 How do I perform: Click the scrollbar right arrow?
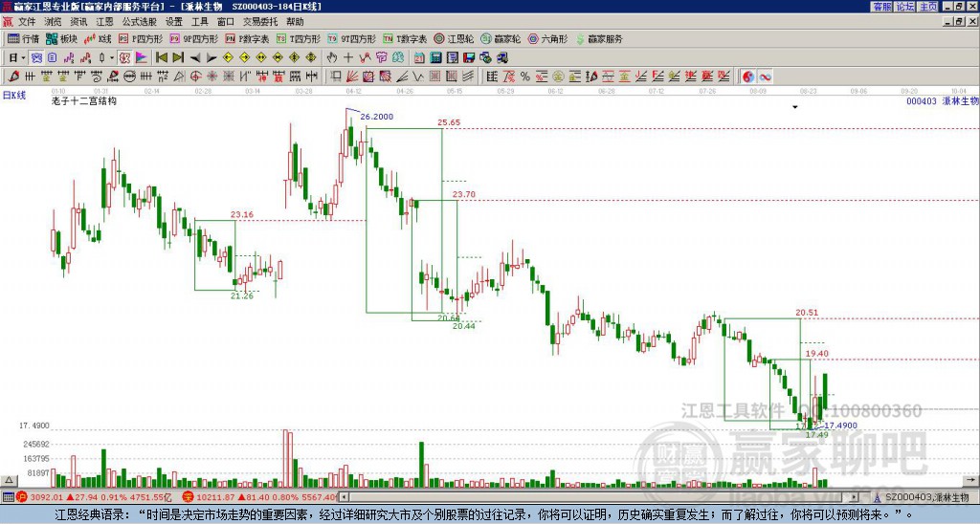click(x=855, y=497)
